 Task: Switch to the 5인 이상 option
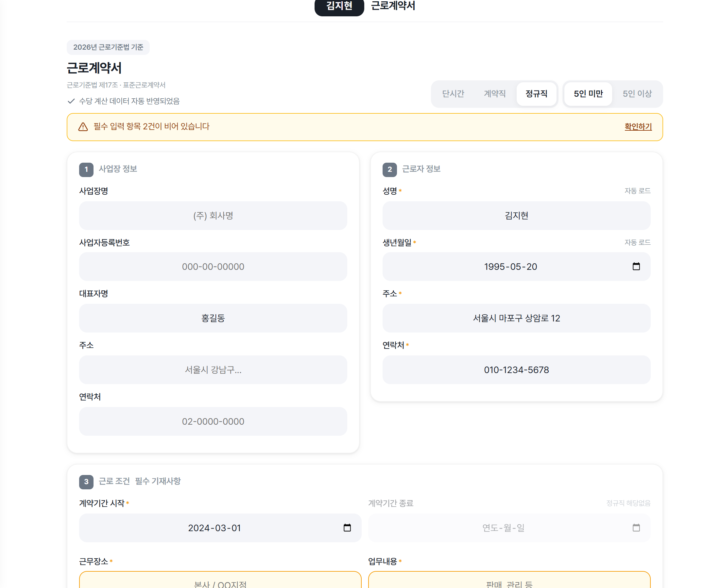click(637, 94)
